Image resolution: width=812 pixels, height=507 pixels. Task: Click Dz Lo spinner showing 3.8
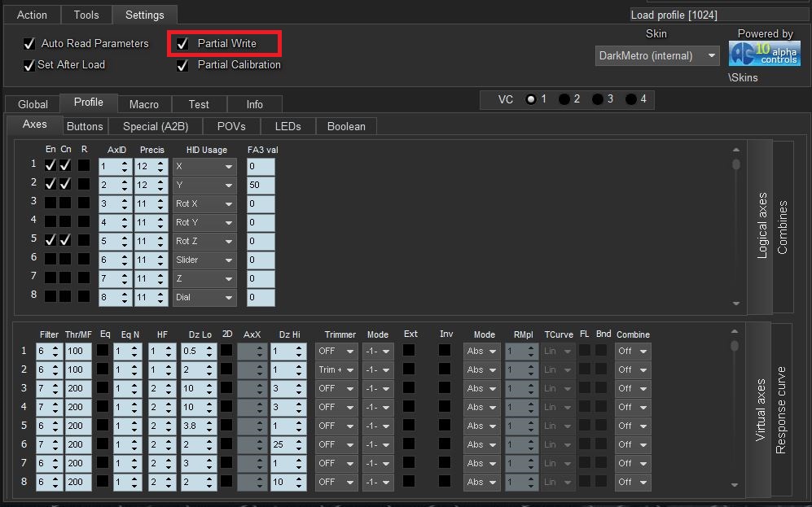[199, 426]
